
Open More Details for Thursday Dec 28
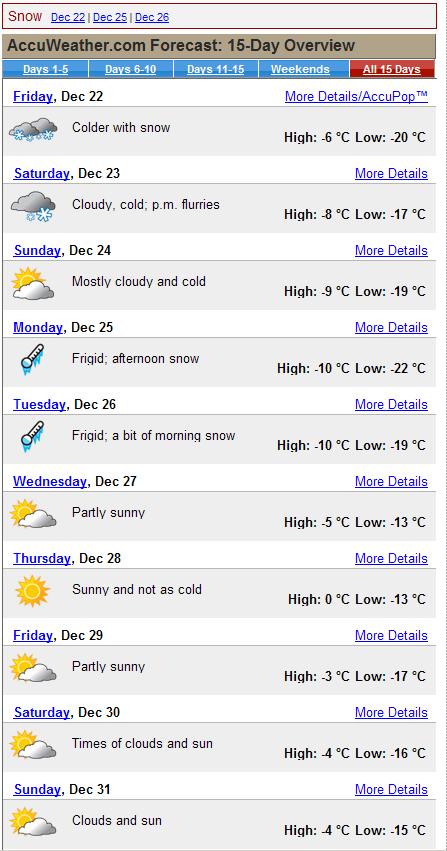pyautogui.click(x=391, y=558)
